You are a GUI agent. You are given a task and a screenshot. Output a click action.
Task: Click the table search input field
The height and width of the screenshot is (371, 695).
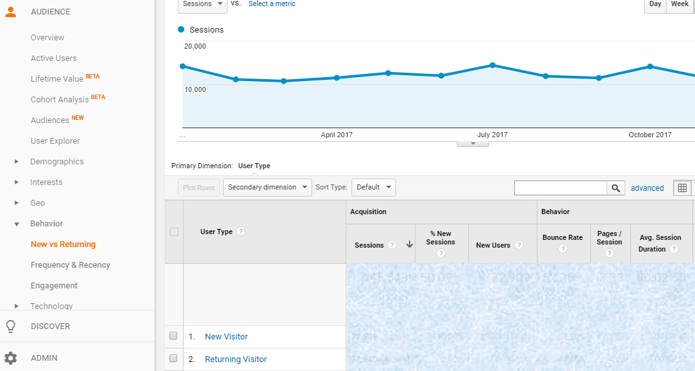click(560, 188)
